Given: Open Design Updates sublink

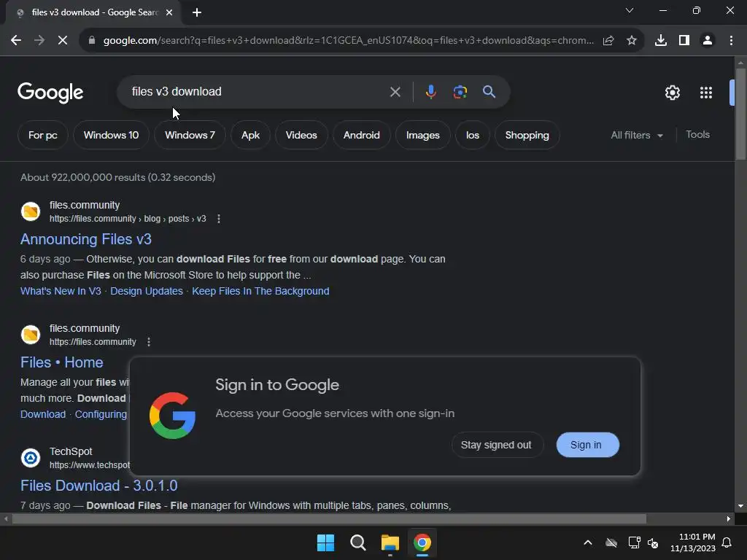Looking at the screenshot, I should (146, 291).
